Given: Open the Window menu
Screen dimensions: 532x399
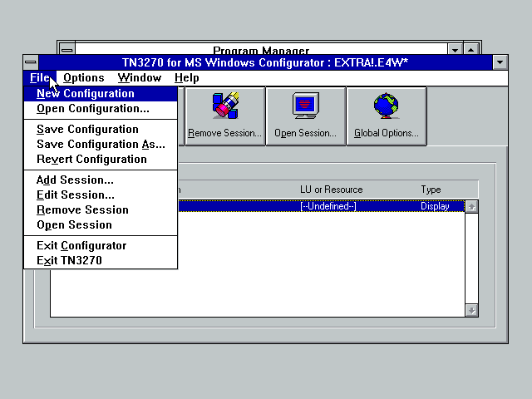Looking at the screenshot, I should tap(140, 78).
